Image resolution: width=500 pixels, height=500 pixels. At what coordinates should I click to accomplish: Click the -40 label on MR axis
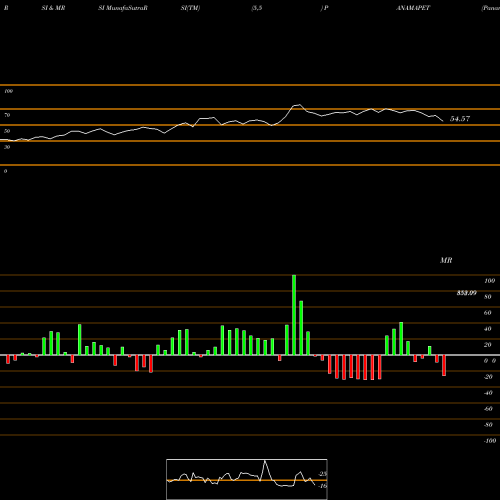pos(488,393)
